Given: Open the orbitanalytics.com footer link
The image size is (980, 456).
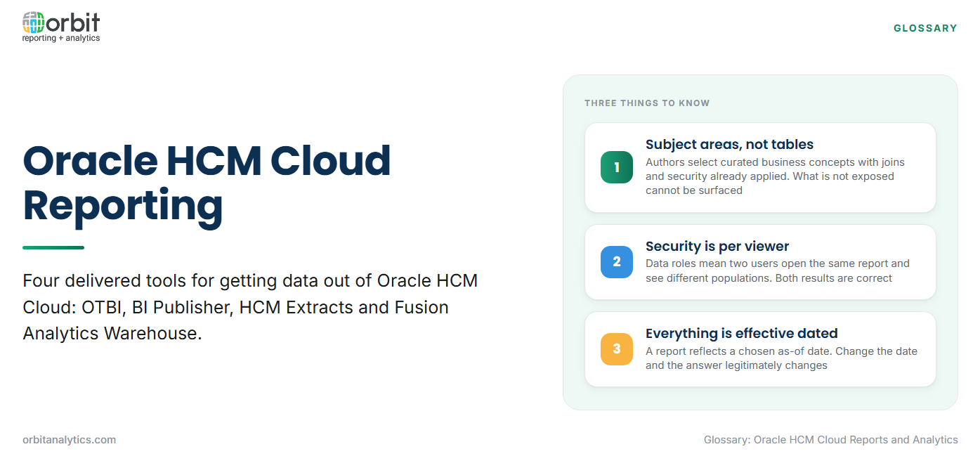Looking at the screenshot, I should pos(69,440).
